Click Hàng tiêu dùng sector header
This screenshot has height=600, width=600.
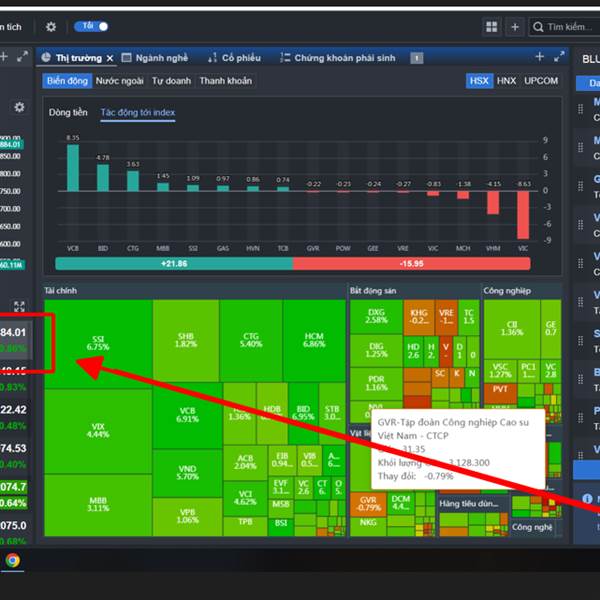469,504
